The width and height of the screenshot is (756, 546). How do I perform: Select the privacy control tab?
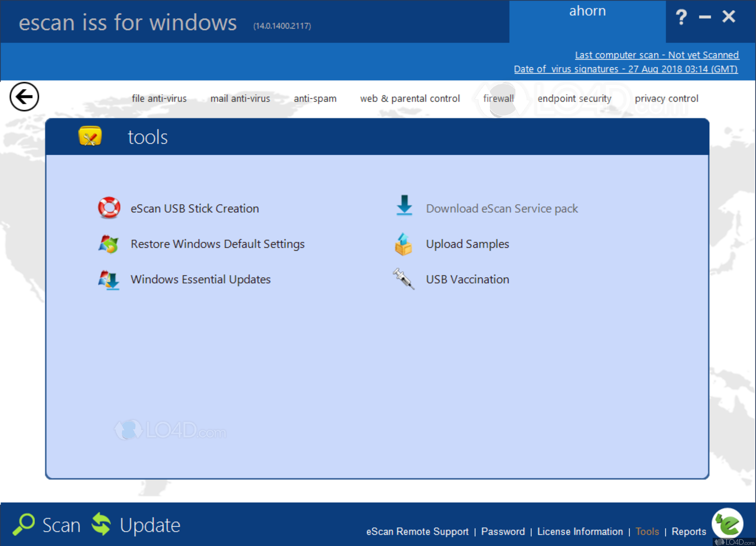667,98
